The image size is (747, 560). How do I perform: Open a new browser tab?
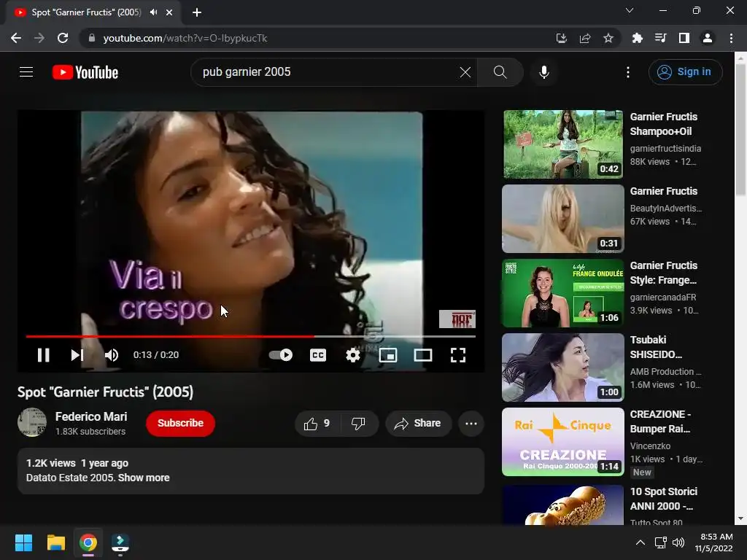click(197, 12)
